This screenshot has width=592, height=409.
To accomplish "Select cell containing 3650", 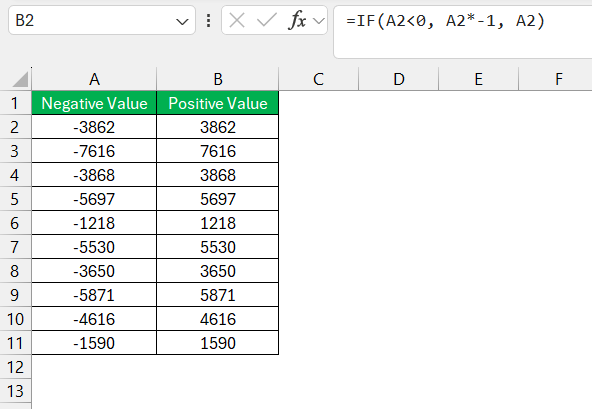I will 217,271.
